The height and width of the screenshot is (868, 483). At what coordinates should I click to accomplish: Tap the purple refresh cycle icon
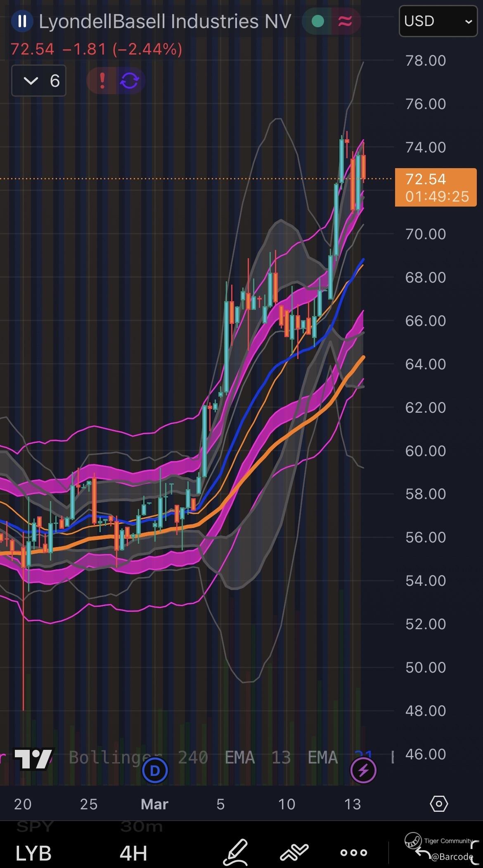(130, 81)
